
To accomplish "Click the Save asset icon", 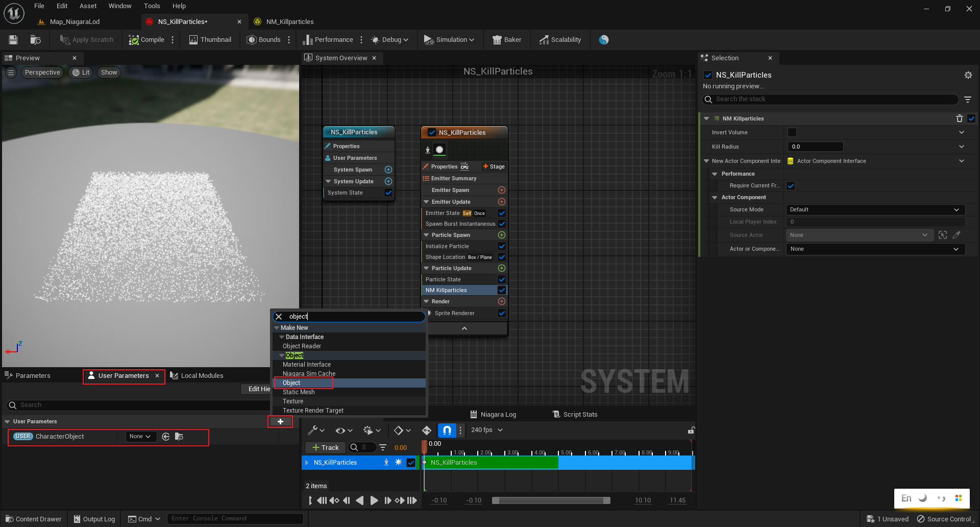I will pyautogui.click(x=13, y=40).
